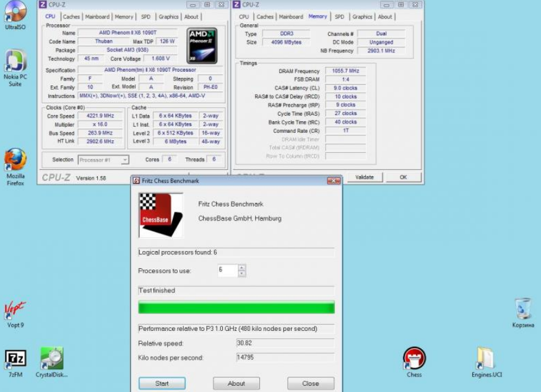541x392 pixels.
Task: Click the Code Name value Thuban
Action: [x=104, y=41]
